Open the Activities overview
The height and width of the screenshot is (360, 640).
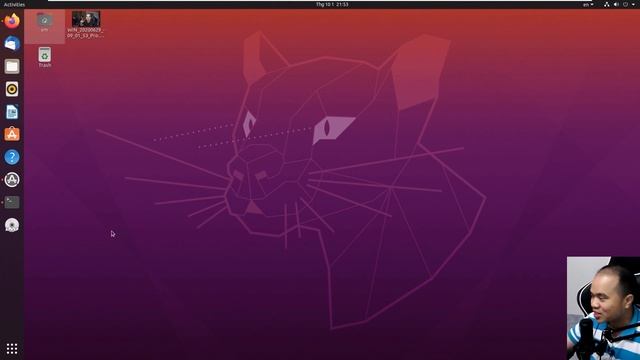(x=14, y=4)
